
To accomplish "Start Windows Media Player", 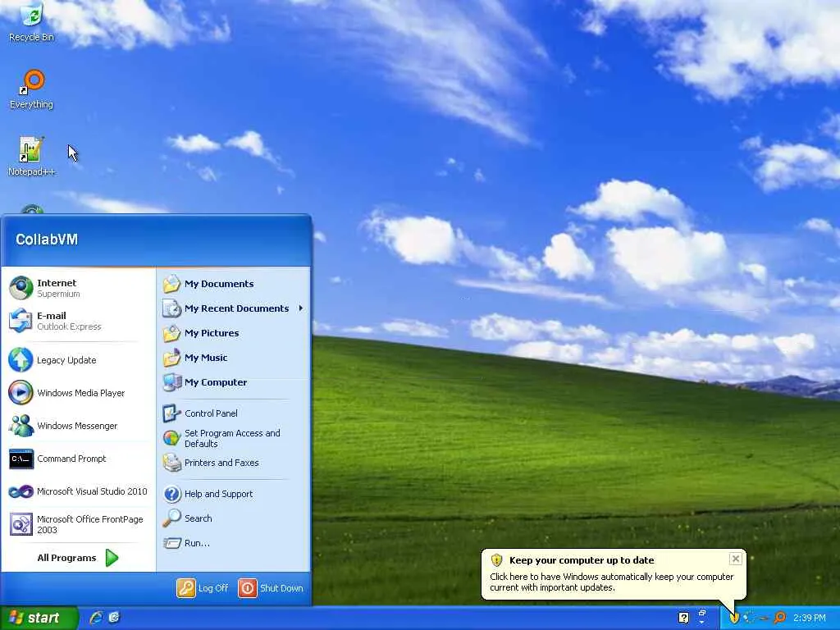I will [x=78, y=393].
